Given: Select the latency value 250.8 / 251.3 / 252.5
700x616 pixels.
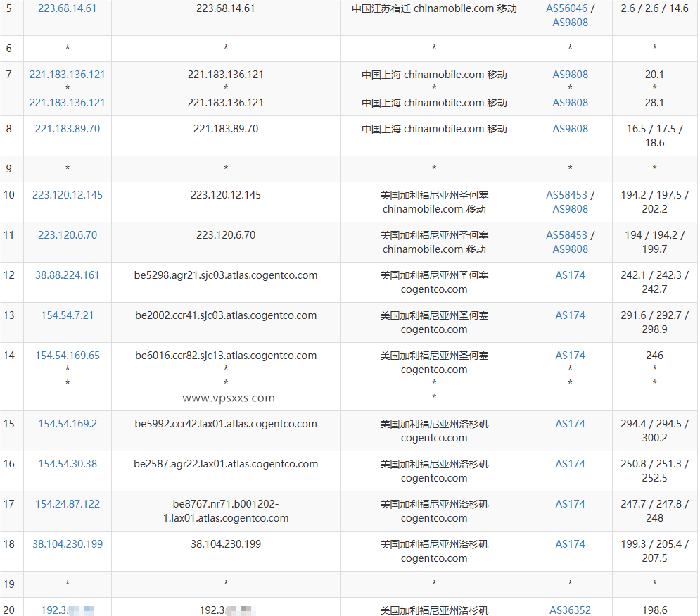Looking at the screenshot, I should coord(654,471).
